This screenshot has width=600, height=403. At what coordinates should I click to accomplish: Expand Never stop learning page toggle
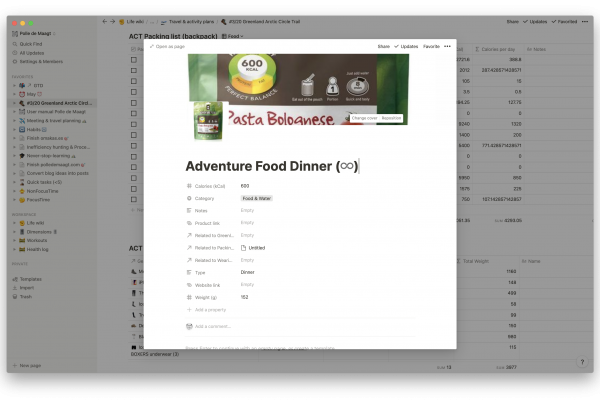15,156
